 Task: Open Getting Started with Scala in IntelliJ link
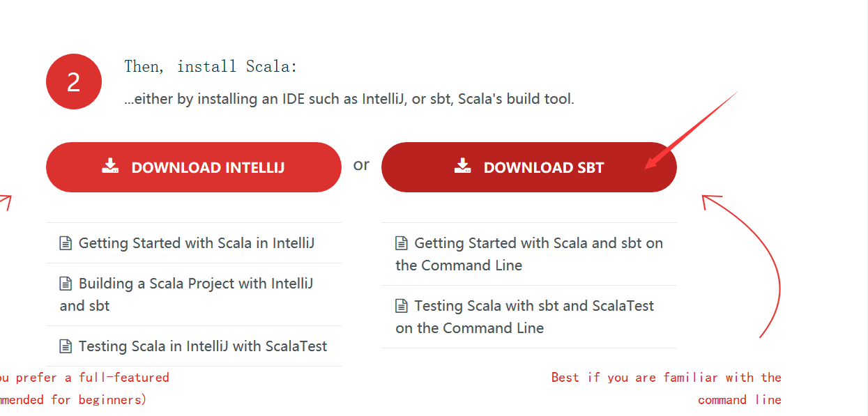coord(196,243)
